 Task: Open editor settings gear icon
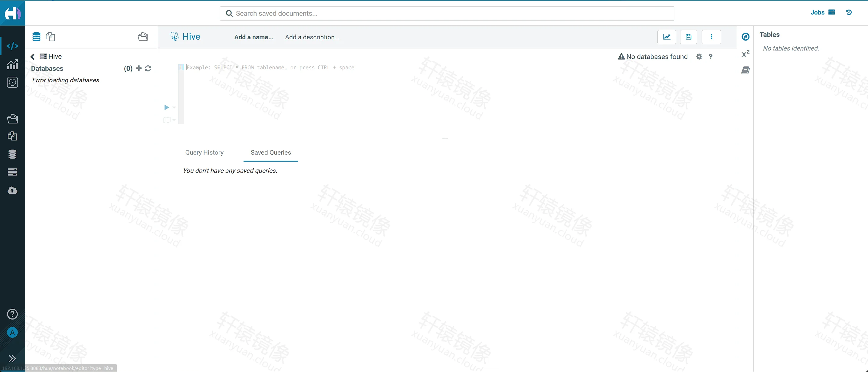(699, 57)
